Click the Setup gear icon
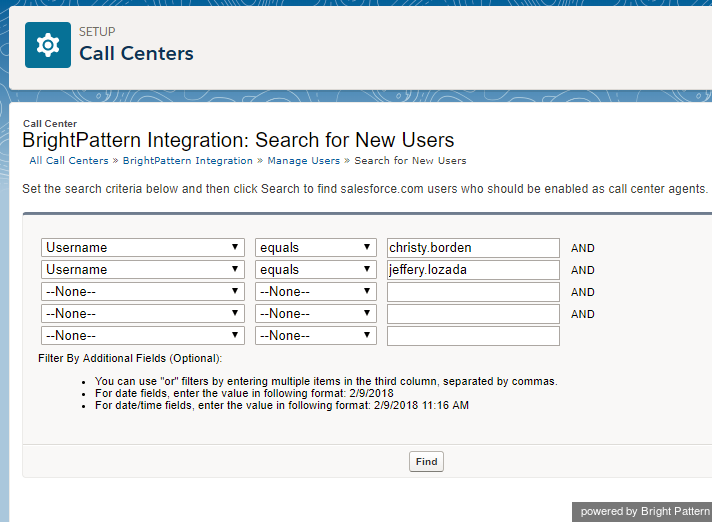712x522 pixels. tap(48, 45)
